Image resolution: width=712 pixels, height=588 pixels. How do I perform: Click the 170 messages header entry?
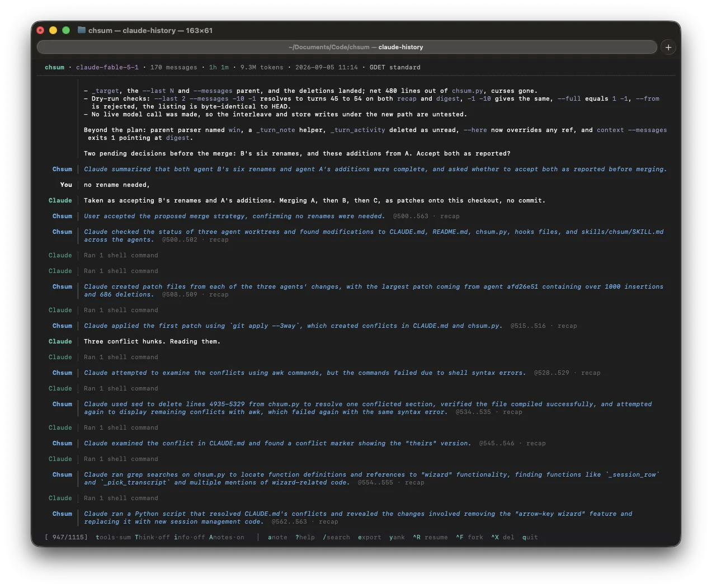[173, 67]
